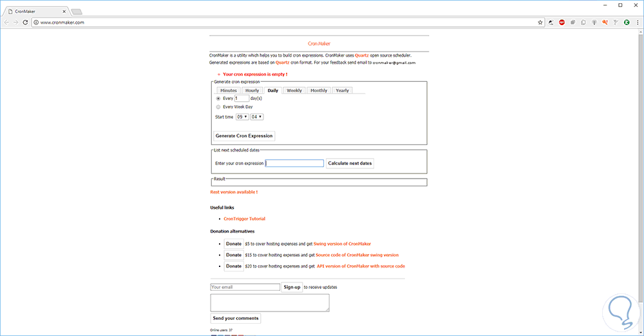Click the green K extension icon

coord(627,23)
